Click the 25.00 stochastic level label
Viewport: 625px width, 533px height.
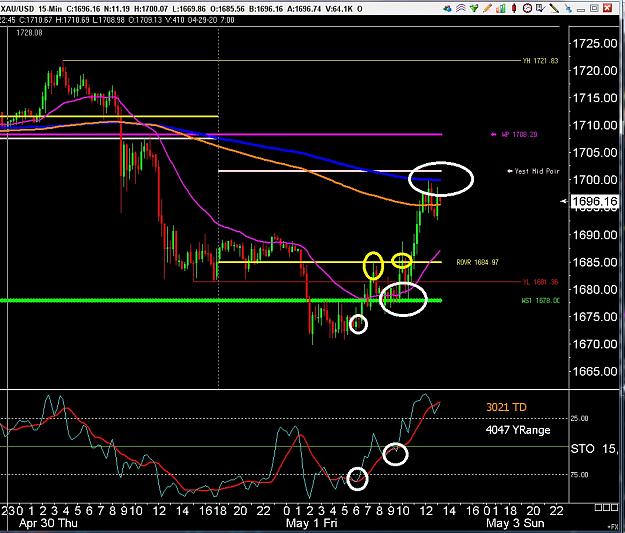point(580,418)
